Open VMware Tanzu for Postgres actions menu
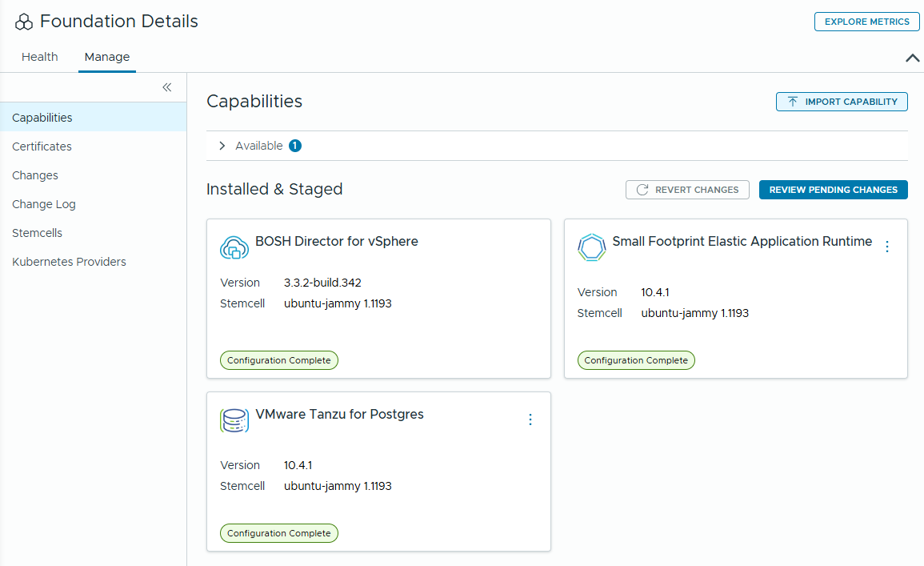924x566 pixels. click(x=530, y=419)
